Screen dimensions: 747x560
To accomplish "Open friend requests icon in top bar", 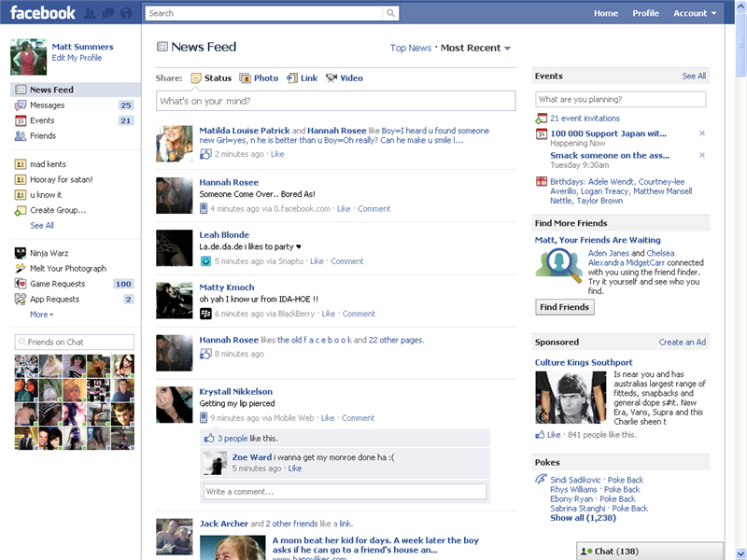I will 89,12.
